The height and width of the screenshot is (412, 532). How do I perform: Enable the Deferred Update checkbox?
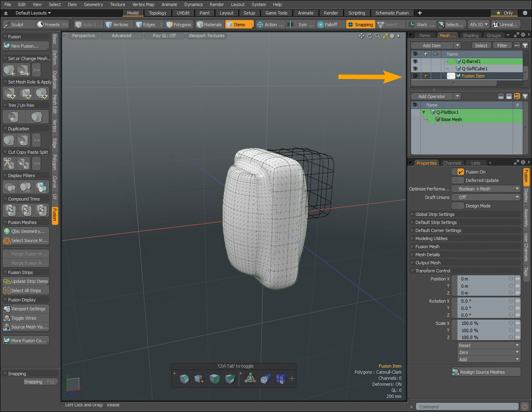point(461,180)
